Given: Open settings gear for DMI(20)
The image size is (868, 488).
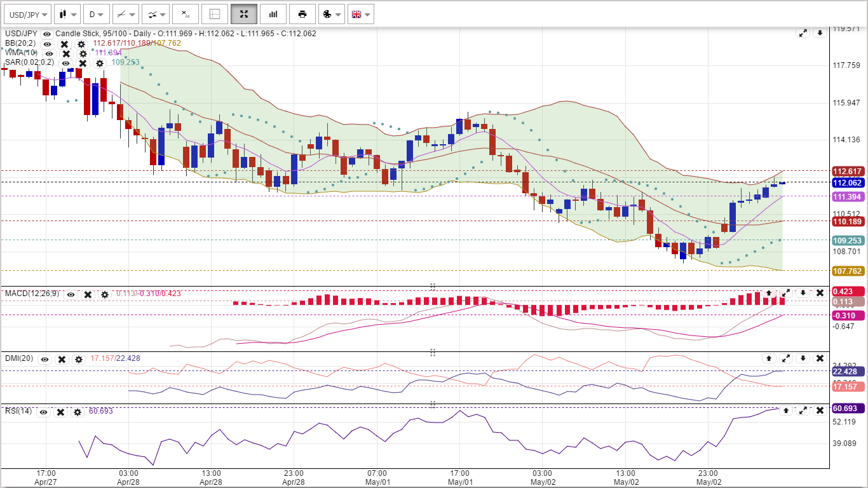Looking at the screenshot, I should [78, 359].
